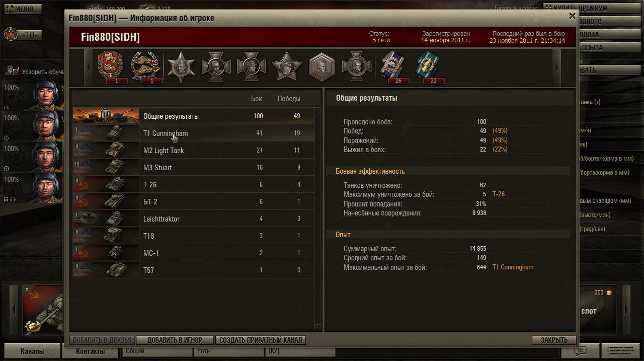
Task: Open the Контакты button
Action: 91,351
